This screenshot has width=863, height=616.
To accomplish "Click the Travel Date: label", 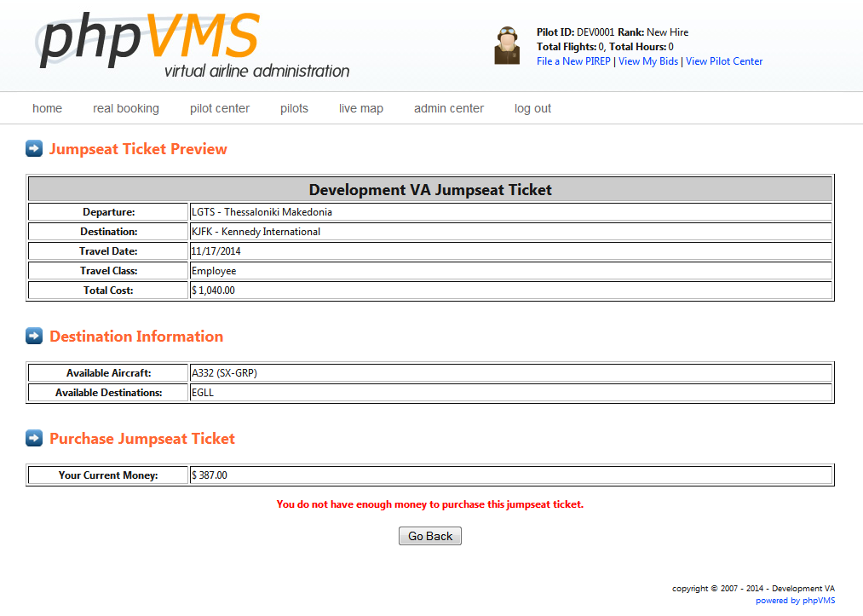I will coord(108,251).
